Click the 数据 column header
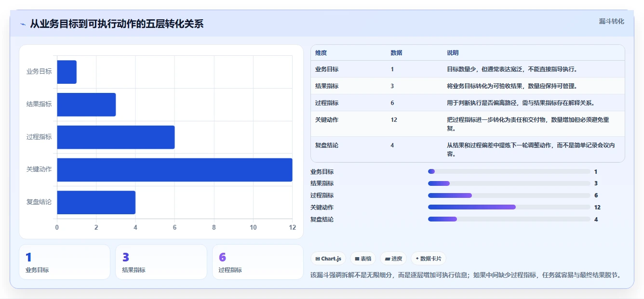This screenshot has height=299, width=644. coord(396,53)
